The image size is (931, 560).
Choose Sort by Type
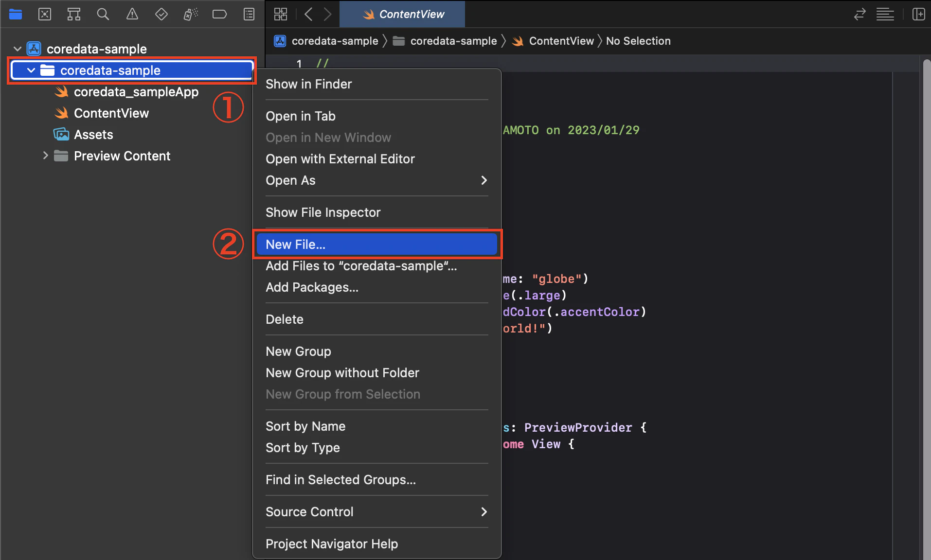coord(376,448)
